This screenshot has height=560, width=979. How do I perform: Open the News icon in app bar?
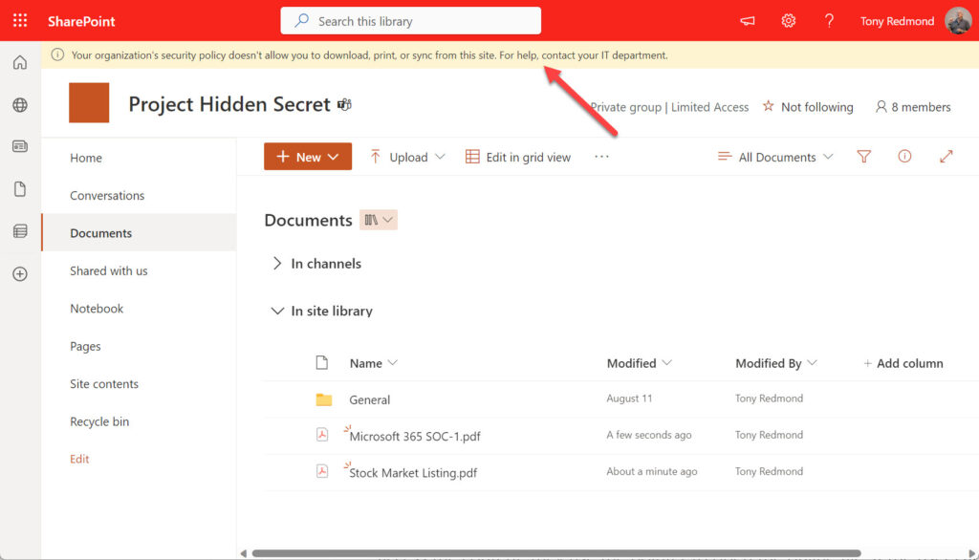(20, 147)
